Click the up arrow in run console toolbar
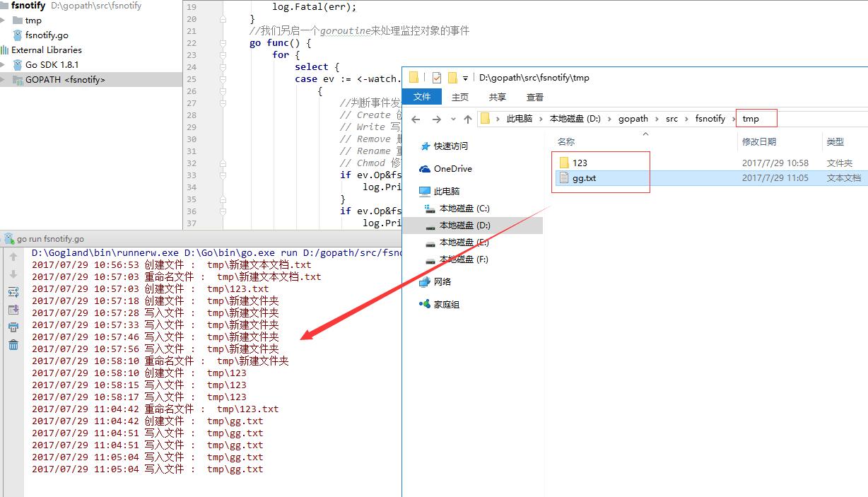Screen dimensions: 868x497 tap(13, 256)
